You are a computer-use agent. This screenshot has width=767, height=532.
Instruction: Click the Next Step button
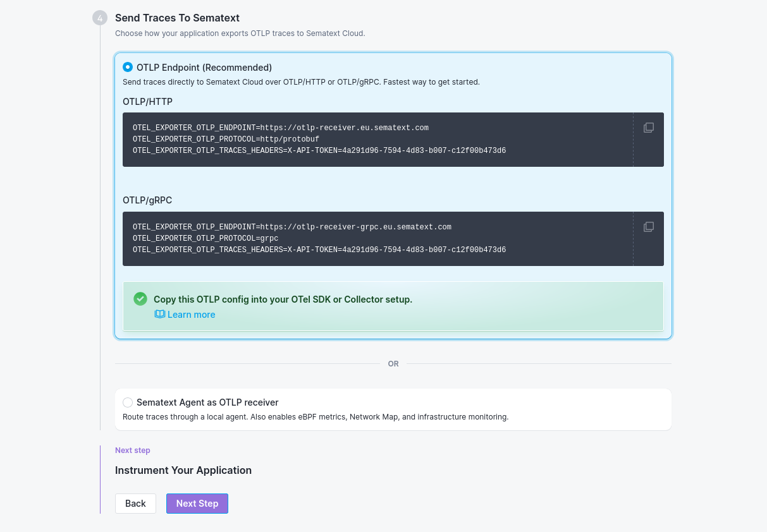(x=197, y=504)
